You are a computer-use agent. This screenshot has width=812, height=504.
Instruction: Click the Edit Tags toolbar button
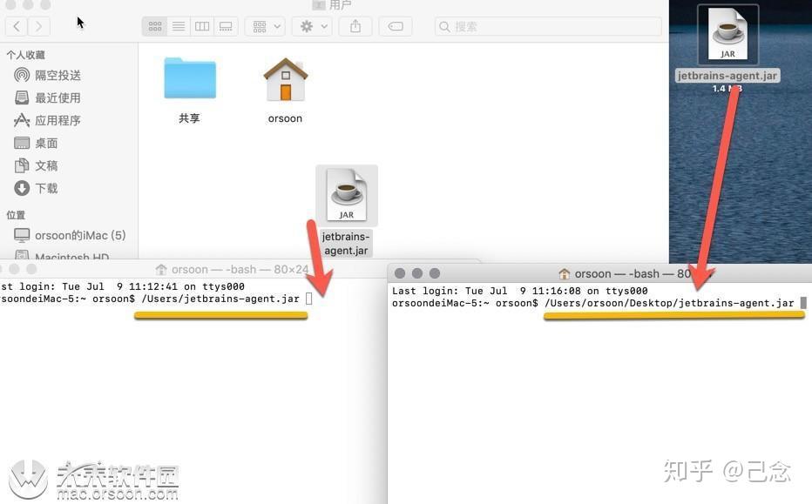click(396, 26)
